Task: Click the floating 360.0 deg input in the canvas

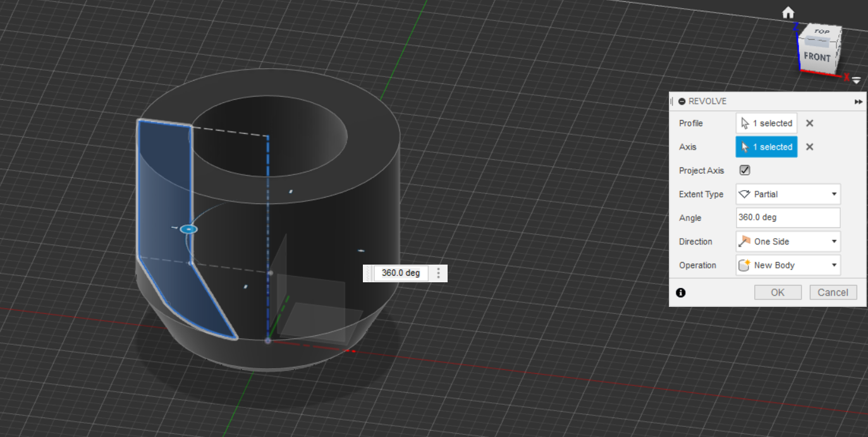Action: [x=401, y=273]
